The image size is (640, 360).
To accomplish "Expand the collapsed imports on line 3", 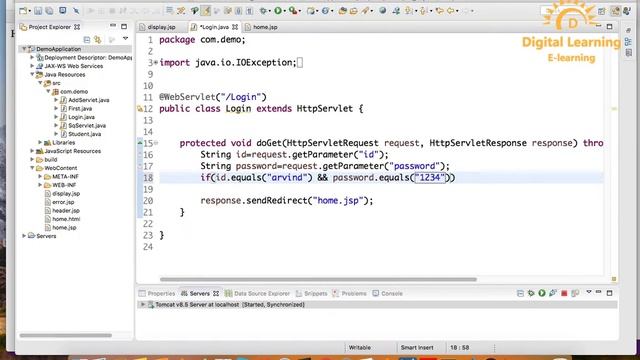I will (x=156, y=63).
